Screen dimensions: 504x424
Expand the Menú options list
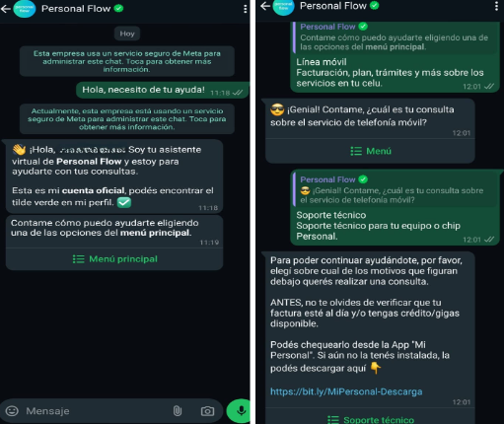[x=370, y=151]
